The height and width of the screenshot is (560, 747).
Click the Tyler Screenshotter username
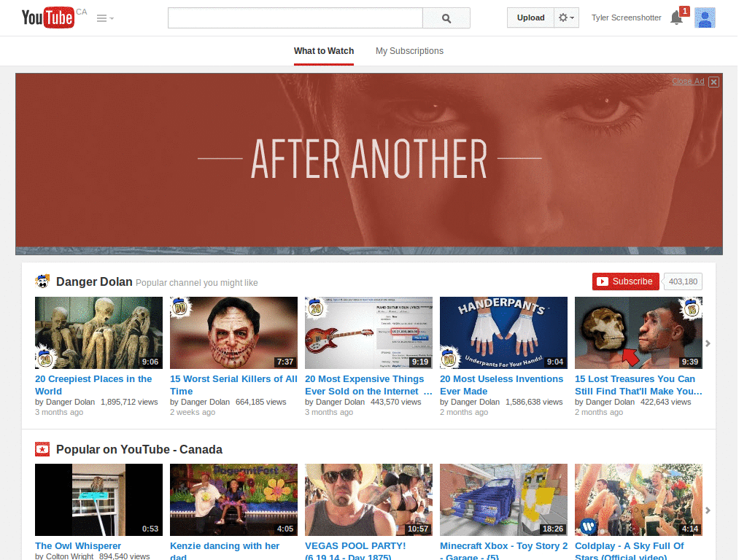point(626,17)
